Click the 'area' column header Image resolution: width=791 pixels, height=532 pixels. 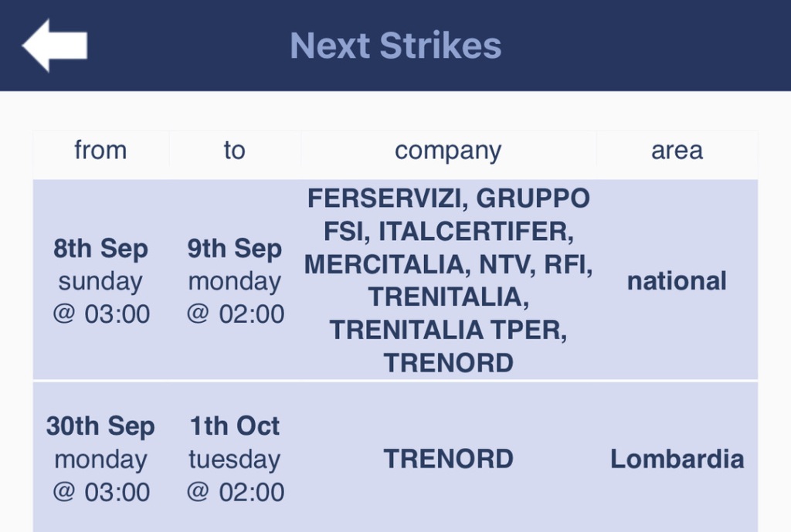[677, 151]
